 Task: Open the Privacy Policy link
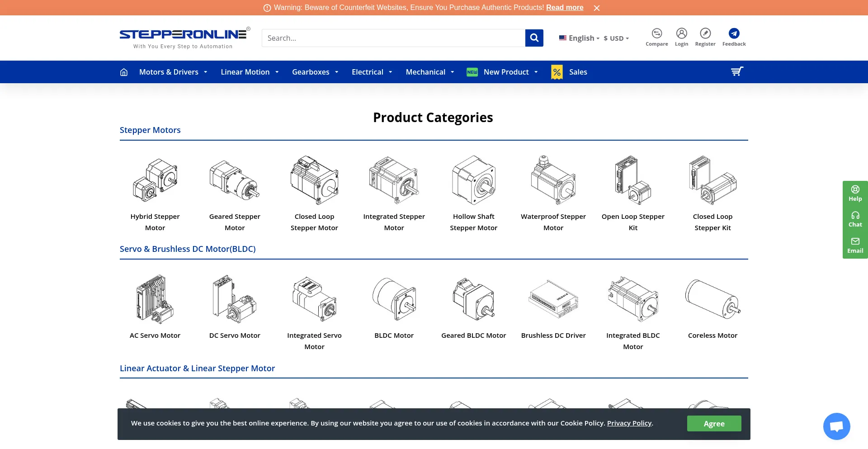point(629,423)
